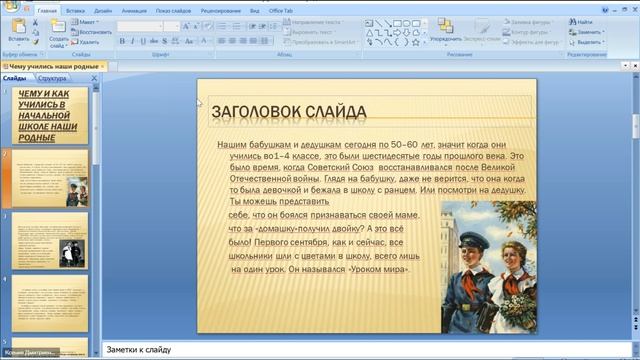Image resolution: width=640 pixels, height=360 pixels.
Task: Toggle Bold formatting
Action: tap(122, 41)
